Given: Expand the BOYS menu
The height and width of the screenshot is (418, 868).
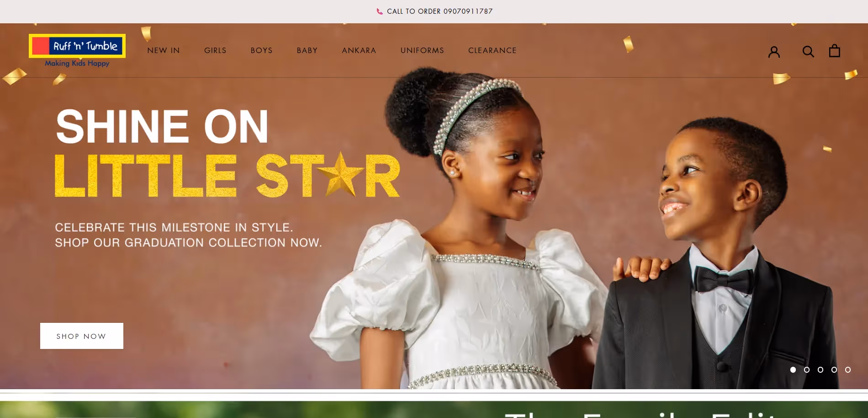Looking at the screenshot, I should click(x=261, y=50).
